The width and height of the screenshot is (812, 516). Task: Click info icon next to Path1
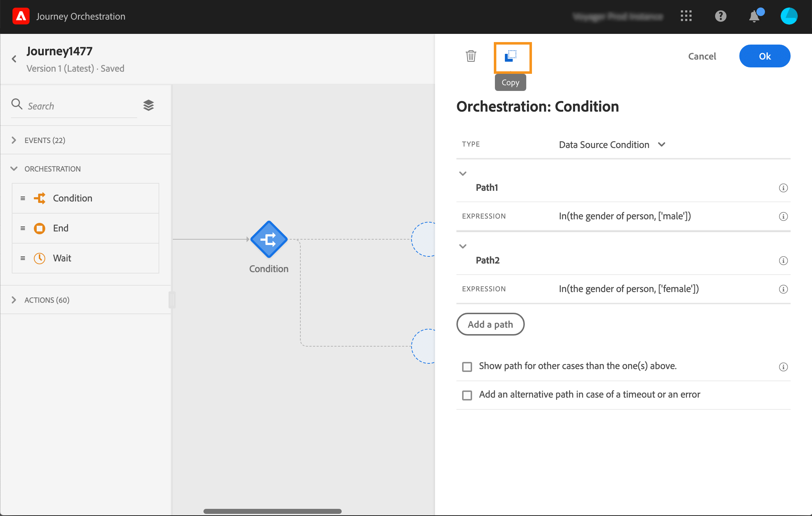[783, 188]
